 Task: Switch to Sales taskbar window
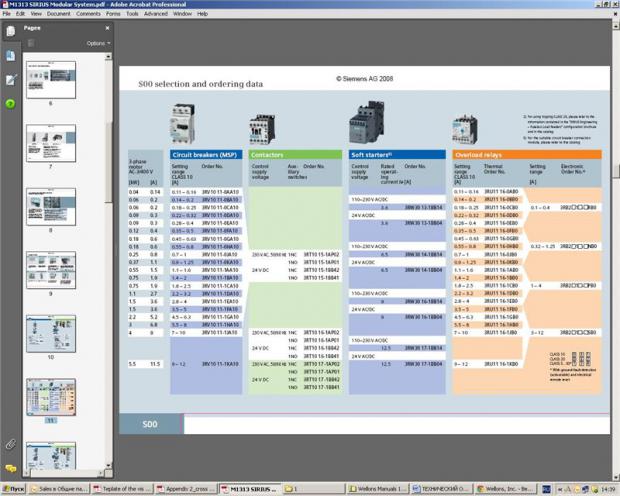[59, 489]
